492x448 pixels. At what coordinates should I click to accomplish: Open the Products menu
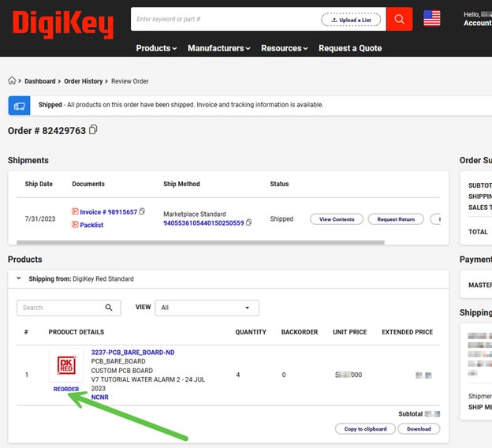tap(156, 48)
